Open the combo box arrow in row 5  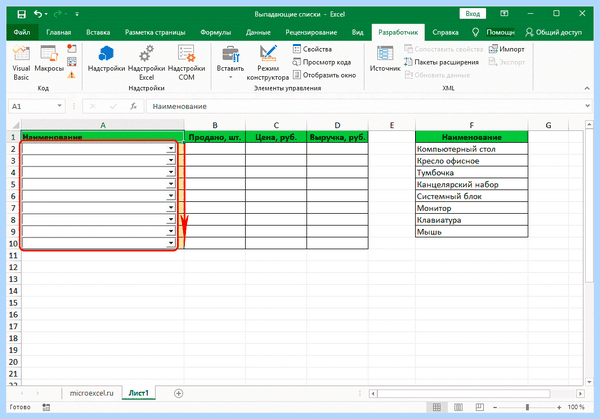pyautogui.click(x=171, y=184)
